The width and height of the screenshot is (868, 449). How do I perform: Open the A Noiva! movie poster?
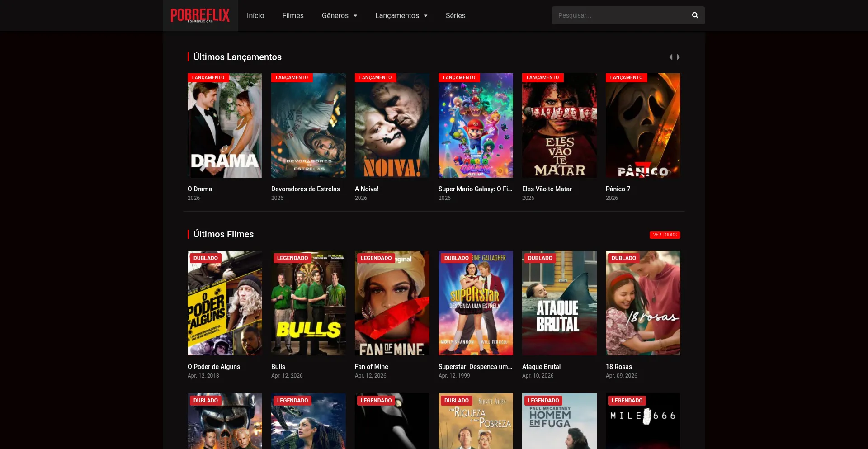pos(392,125)
